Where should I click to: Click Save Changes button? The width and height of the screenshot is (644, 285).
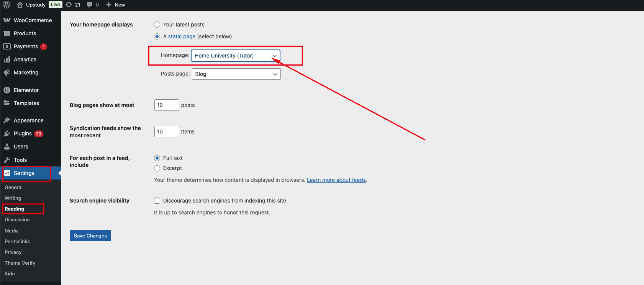[90, 236]
